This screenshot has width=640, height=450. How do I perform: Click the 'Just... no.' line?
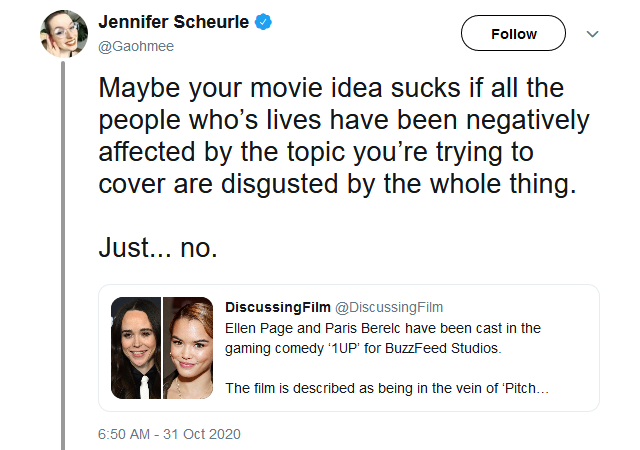tap(158, 248)
